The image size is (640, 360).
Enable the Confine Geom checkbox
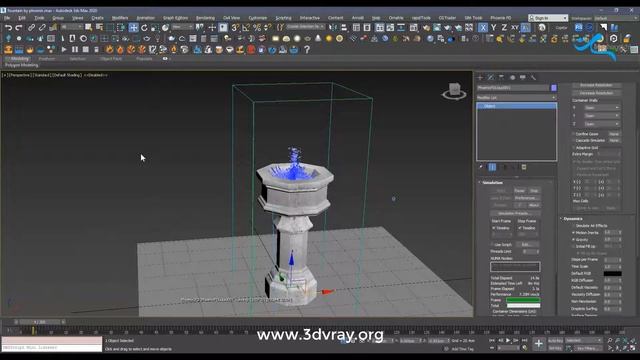point(573,134)
